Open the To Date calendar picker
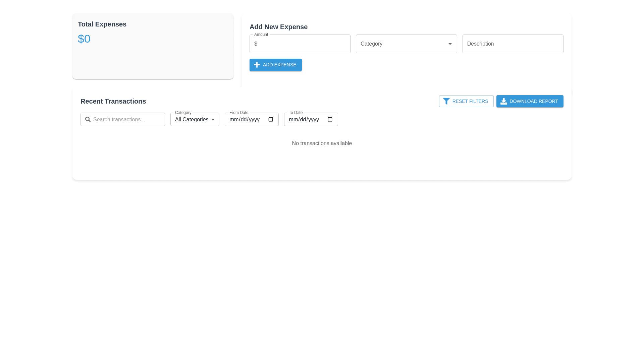The width and height of the screenshot is (644, 362). click(330, 119)
